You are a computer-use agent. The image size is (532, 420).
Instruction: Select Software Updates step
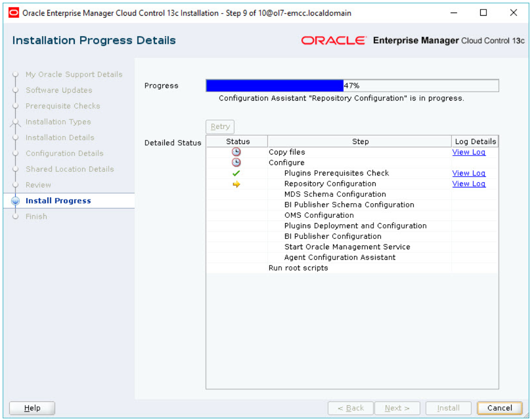pos(59,90)
